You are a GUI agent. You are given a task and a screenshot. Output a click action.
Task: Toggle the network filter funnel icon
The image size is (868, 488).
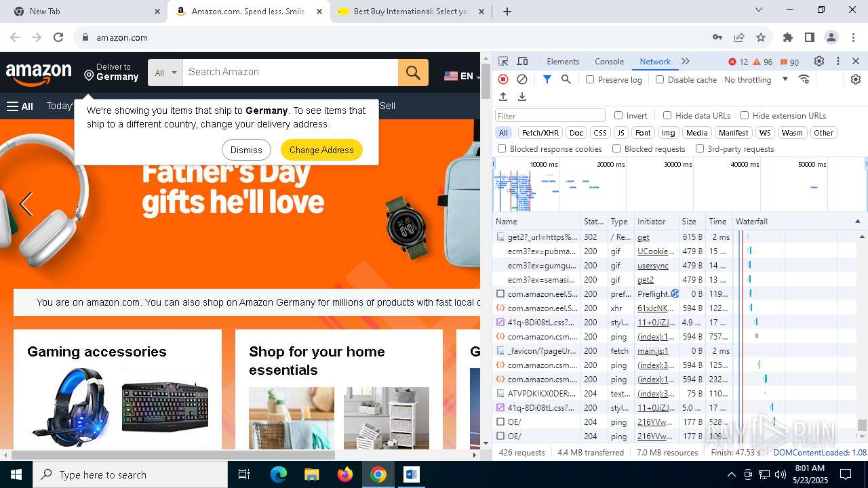click(547, 79)
